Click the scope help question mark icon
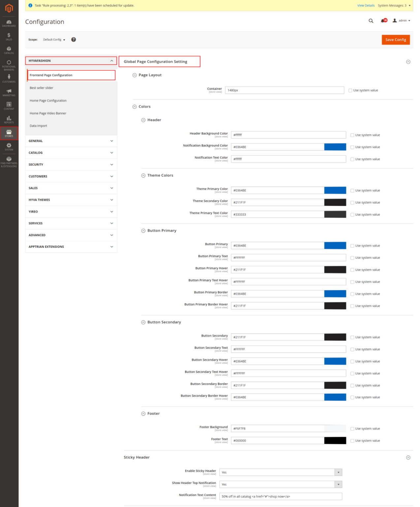 pyautogui.click(x=74, y=40)
